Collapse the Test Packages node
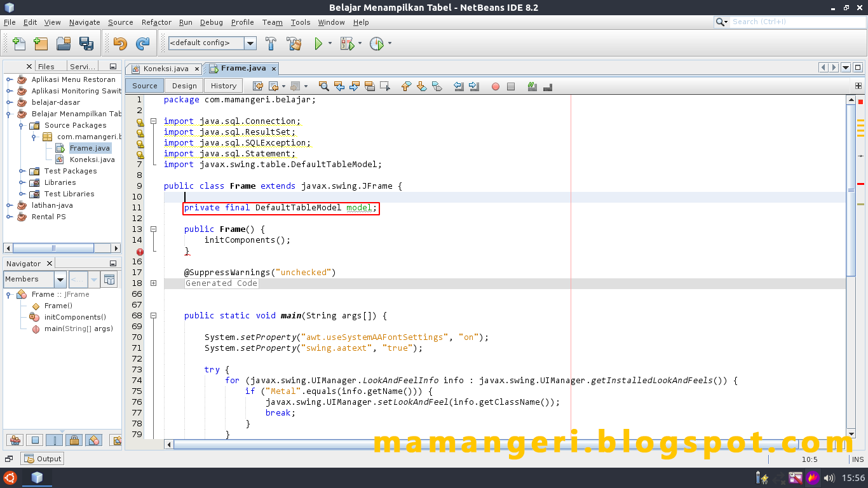The width and height of the screenshot is (868, 488). pyautogui.click(x=20, y=171)
